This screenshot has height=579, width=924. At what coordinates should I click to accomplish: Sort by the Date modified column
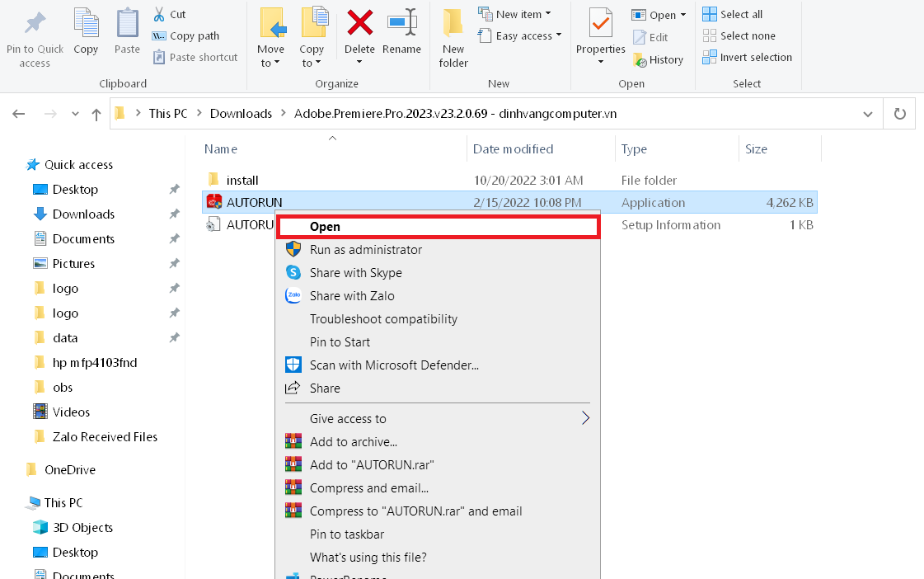coord(513,149)
